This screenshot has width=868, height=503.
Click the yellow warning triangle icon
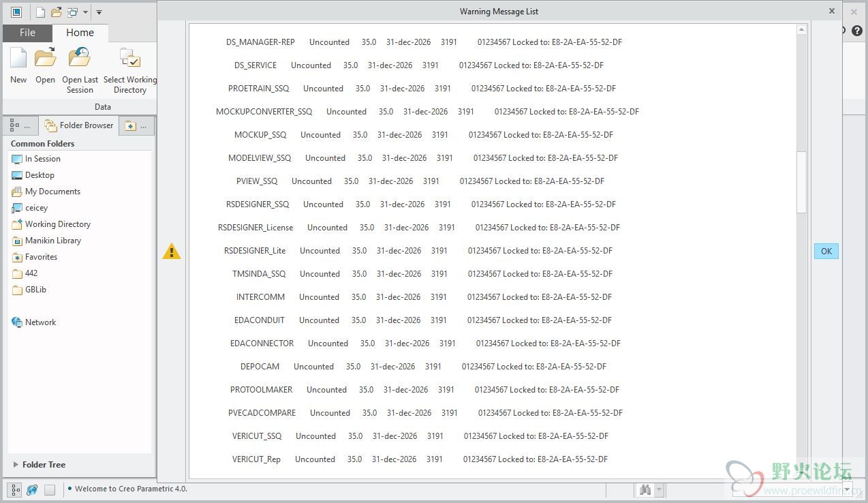172,251
